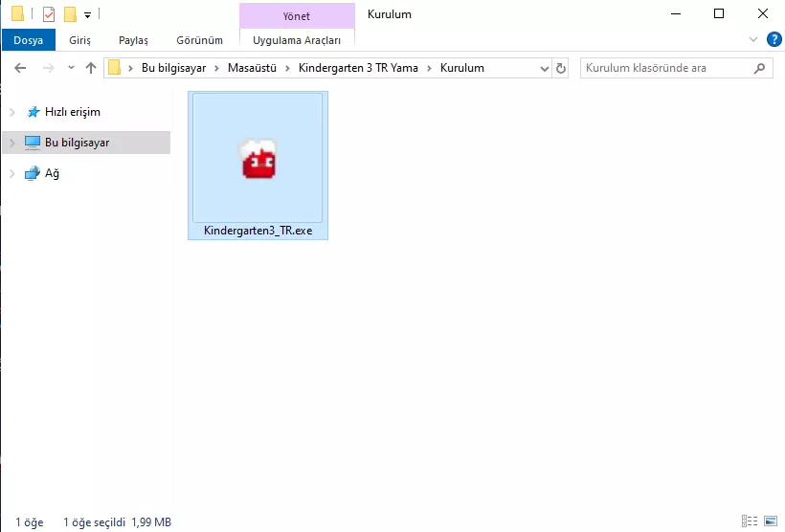This screenshot has height=532, width=785.
Task: Expand the ribbon with the chevron
Action: point(753,39)
